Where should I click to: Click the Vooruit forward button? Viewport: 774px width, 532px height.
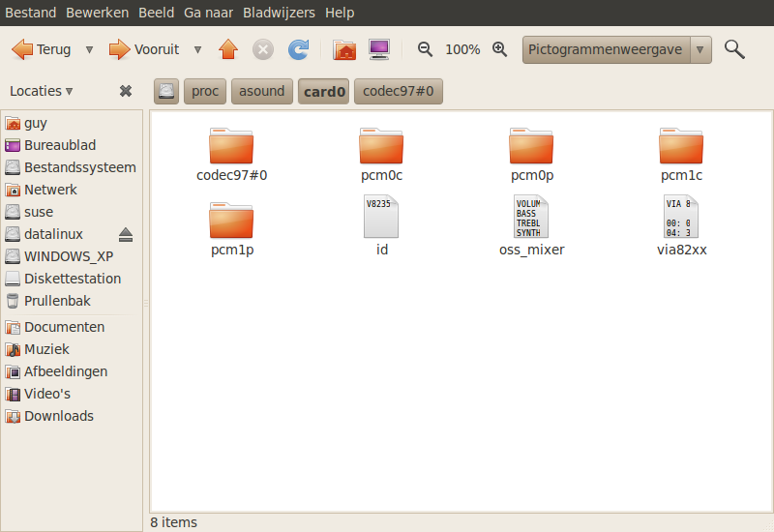click(x=144, y=49)
